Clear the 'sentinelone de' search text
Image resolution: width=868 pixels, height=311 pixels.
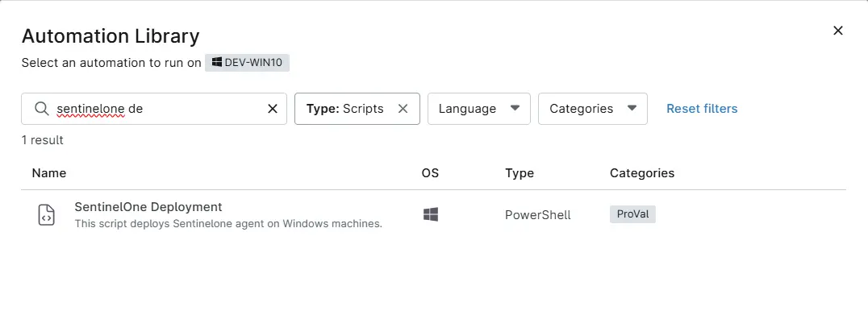tap(273, 109)
